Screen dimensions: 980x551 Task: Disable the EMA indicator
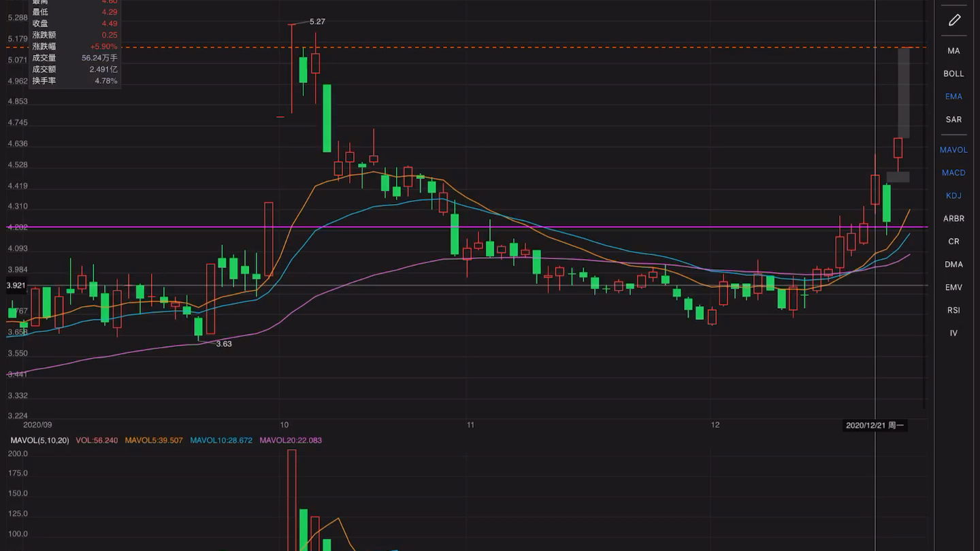pyautogui.click(x=953, y=97)
